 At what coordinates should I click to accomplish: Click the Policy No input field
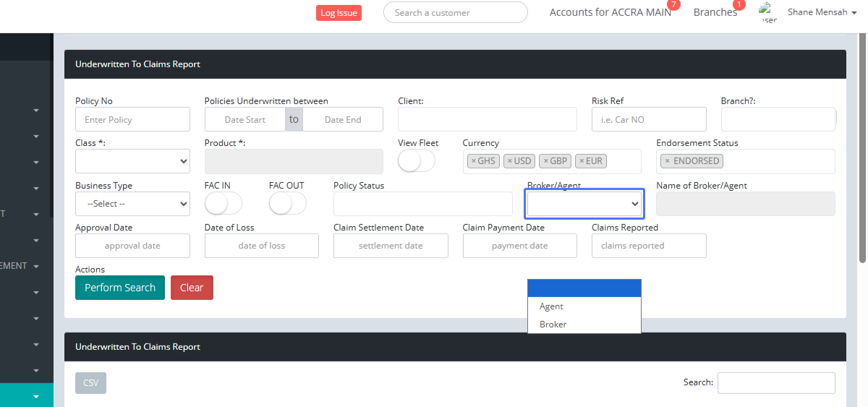(x=132, y=120)
